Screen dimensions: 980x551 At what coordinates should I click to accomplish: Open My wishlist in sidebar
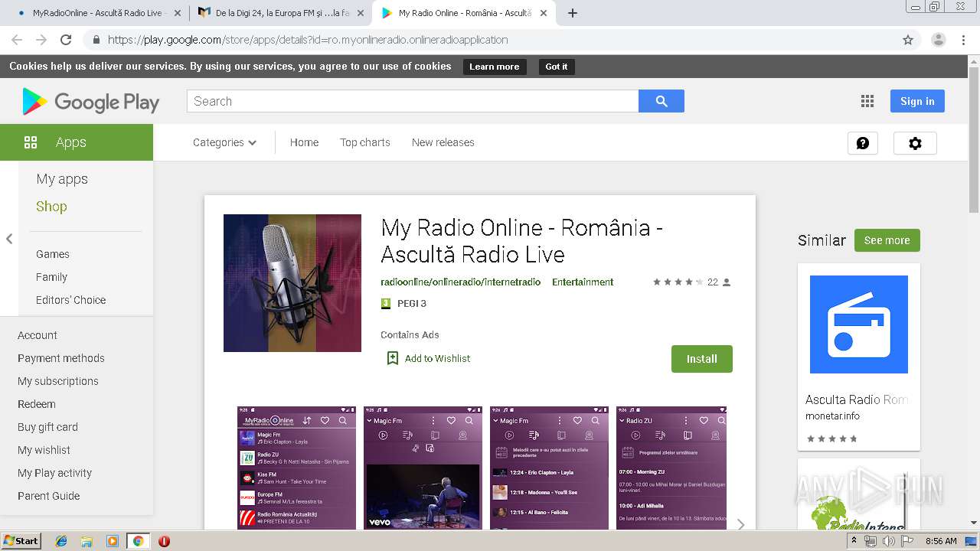(x=44, y=450)
